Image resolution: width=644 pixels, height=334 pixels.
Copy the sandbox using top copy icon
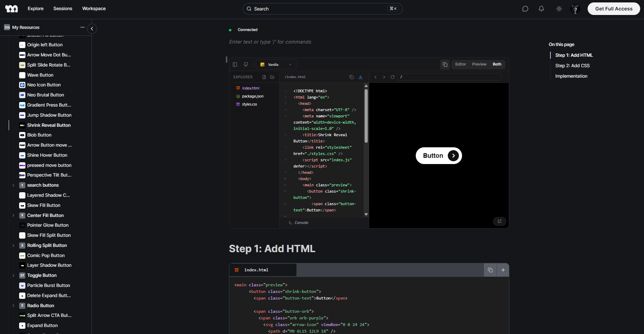[x=445, y=64]
